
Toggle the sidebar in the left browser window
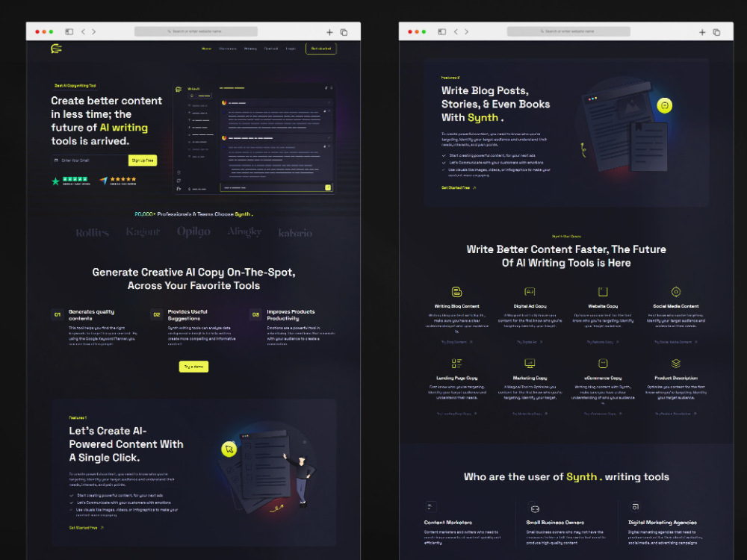69,31
